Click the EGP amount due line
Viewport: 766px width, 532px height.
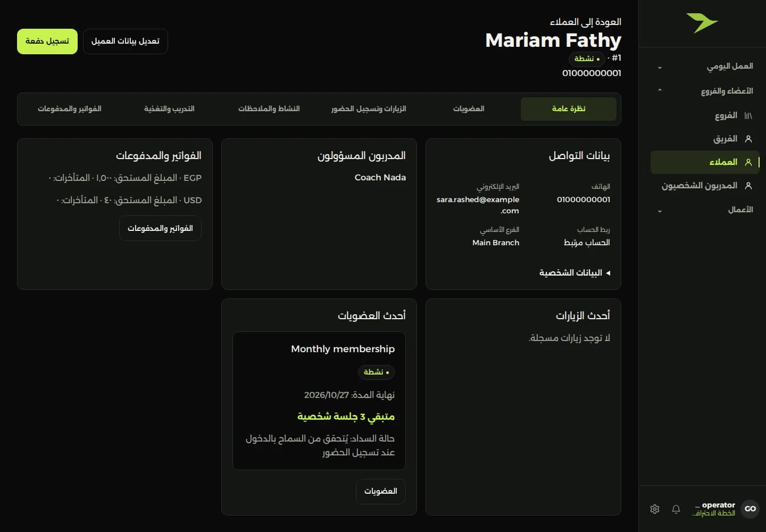125,178
